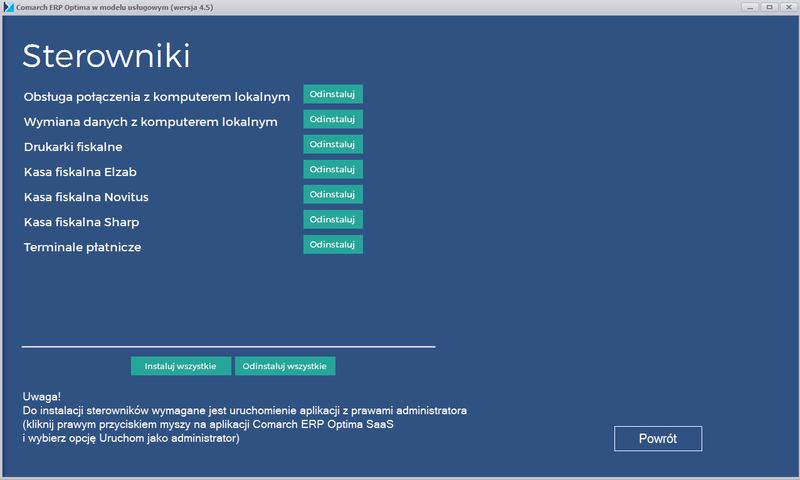
Task: Click the Comarch ERP Optima title bar icon
Action: [x=8, y=7]
